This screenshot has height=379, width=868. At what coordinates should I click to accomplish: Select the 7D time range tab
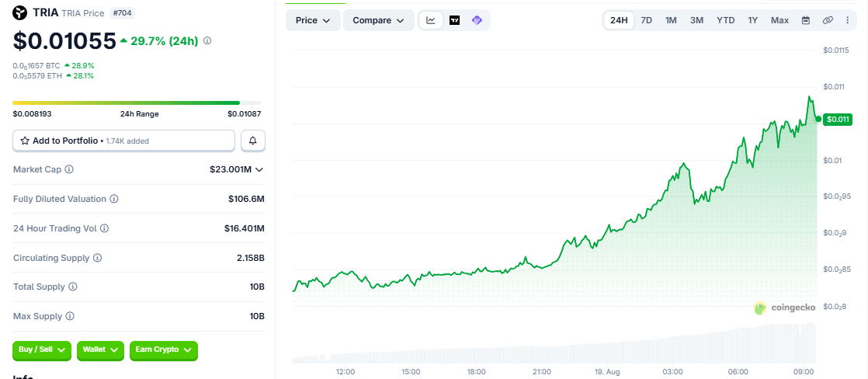(x=646, y=20)
